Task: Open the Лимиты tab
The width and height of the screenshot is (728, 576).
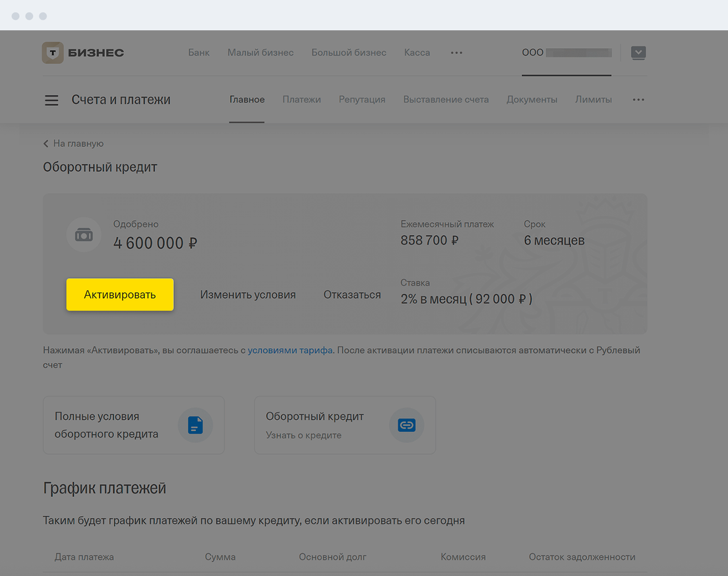Action: [593, 100]
